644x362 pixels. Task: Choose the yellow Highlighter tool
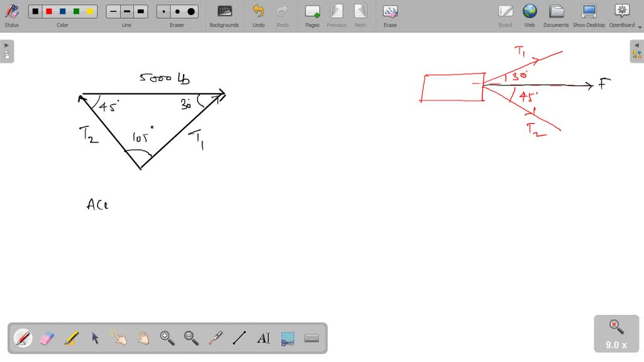point(71,338)
